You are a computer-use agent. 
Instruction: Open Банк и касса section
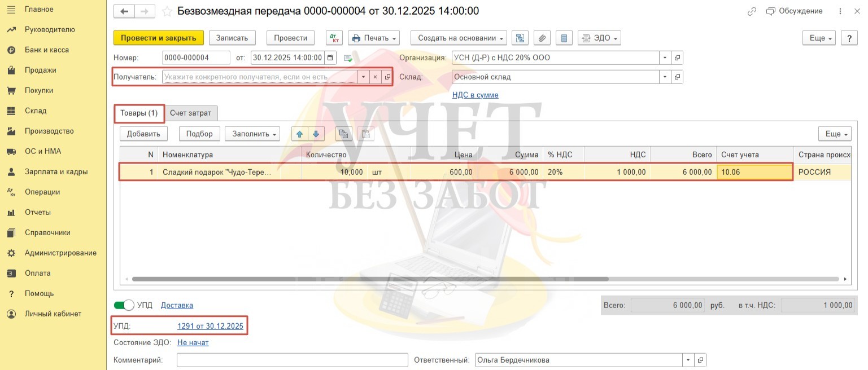coord(47,50)
